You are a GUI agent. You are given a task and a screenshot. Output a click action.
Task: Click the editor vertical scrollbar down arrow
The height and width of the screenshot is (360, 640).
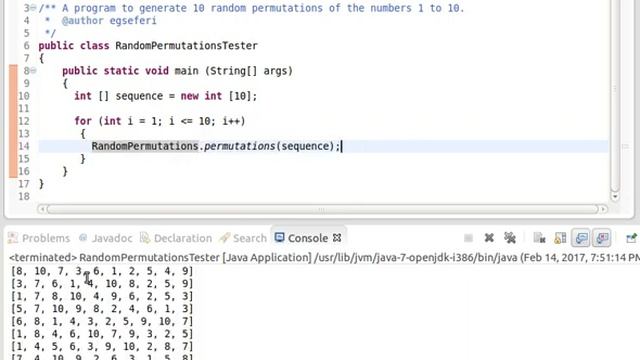[x=615, y=197]
